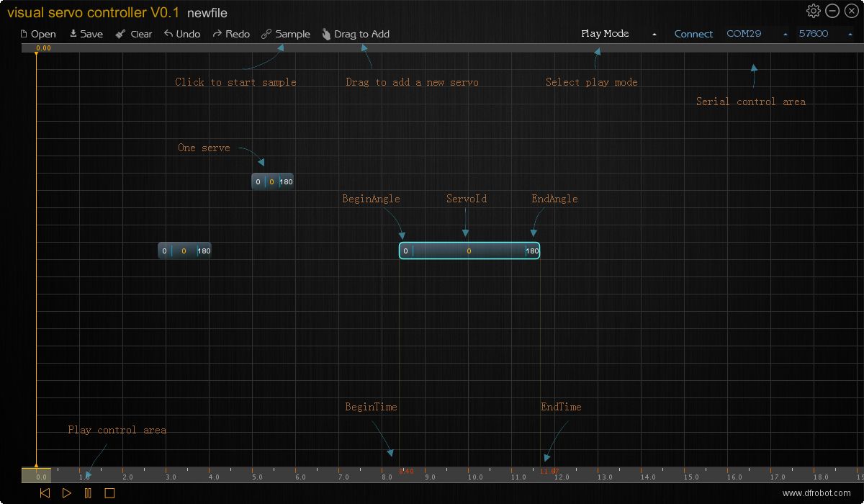Click the 5.0 mark on the time ruler
Screen dimensions: 864x504
click(257, 477)
